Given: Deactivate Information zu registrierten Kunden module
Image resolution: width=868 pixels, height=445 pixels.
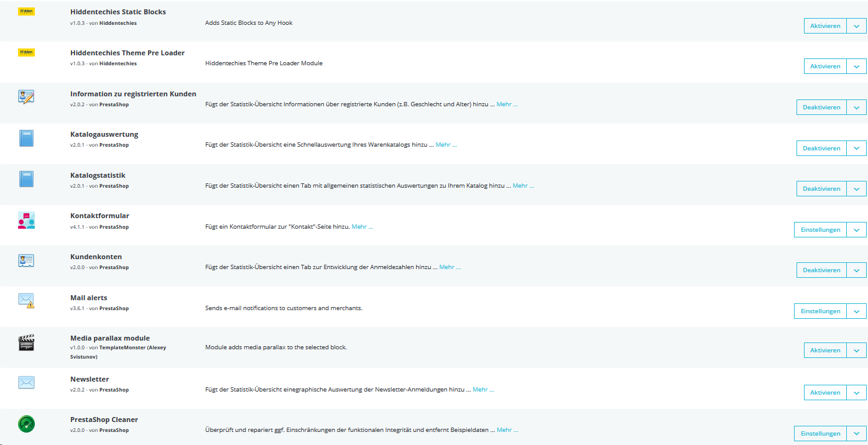Looking at the screenshot, I should point(821,108).
